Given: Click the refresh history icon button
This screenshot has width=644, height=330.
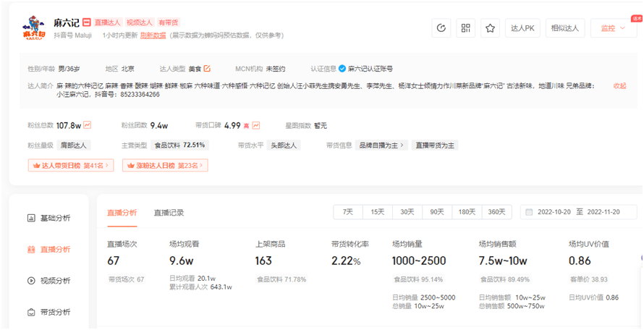Looking at the screenshot, I should tap(441, 28).
